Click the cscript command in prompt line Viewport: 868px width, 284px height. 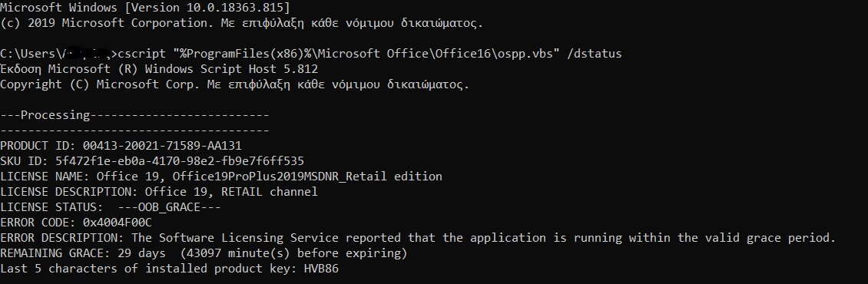[x=141, y=54]
